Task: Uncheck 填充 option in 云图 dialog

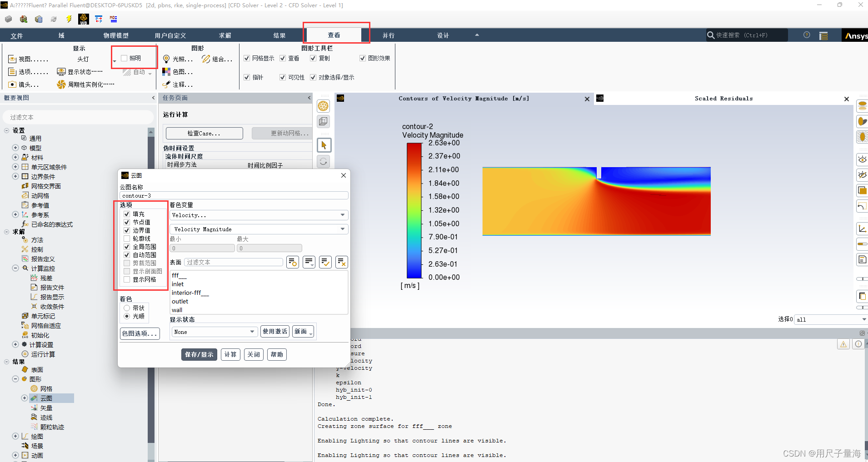Action: point(127,214)
